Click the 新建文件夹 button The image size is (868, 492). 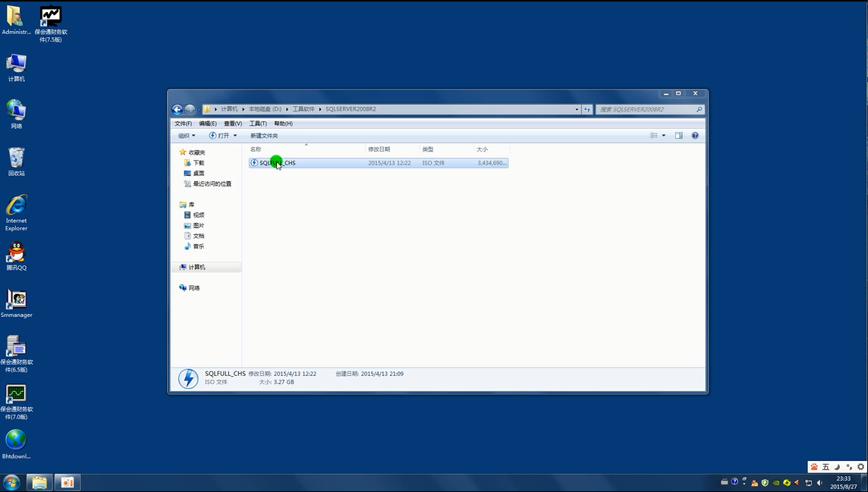pyautogui.click(x=264, y=136)
